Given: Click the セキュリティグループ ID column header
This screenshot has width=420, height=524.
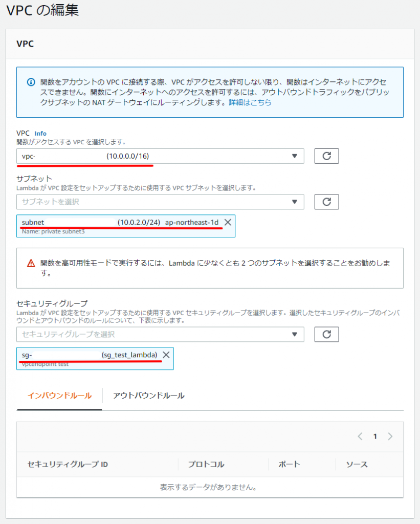Looking at the screenshot, I should point(68,464).
